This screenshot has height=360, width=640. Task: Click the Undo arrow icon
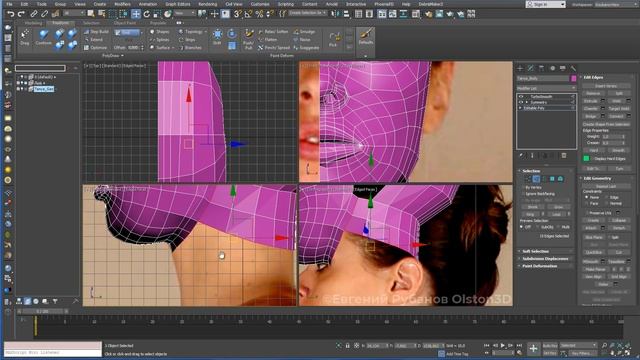point(11,14)
